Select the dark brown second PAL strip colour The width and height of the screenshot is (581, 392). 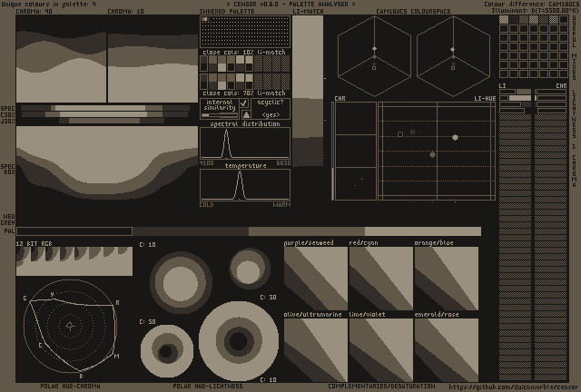[x=191, y=231]
